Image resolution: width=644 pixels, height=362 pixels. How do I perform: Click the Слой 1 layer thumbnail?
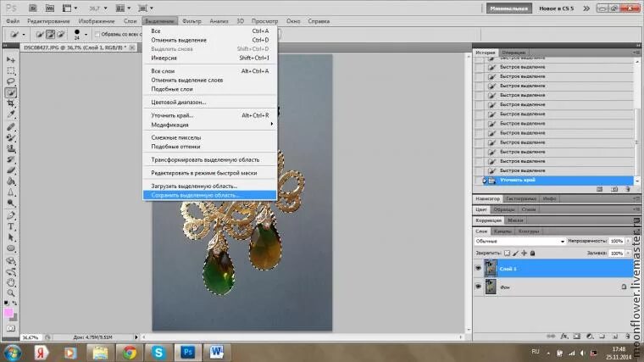[x=491, y=268]
